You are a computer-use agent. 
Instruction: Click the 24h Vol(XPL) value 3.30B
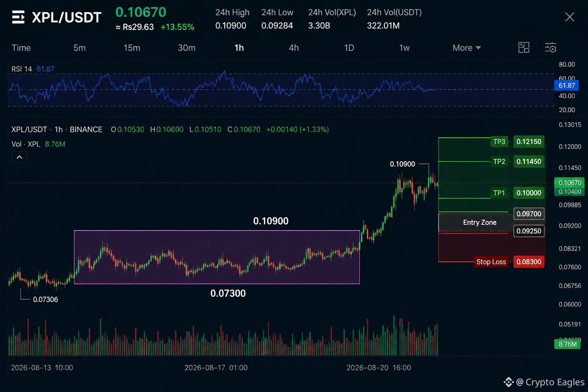(x=319, y=26)
